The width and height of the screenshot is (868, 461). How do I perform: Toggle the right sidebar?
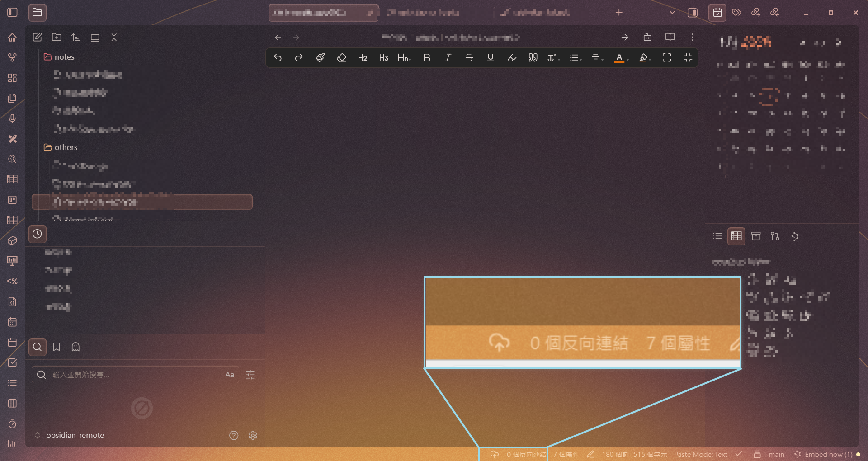pos(693,12)
